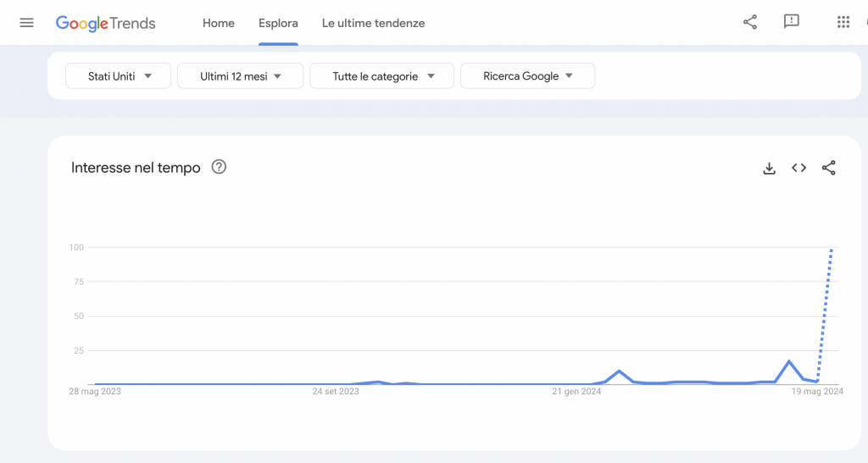Click the Google Trends logo
The height and width of the screenshot is (463, 868).
[x=106, y=23]
